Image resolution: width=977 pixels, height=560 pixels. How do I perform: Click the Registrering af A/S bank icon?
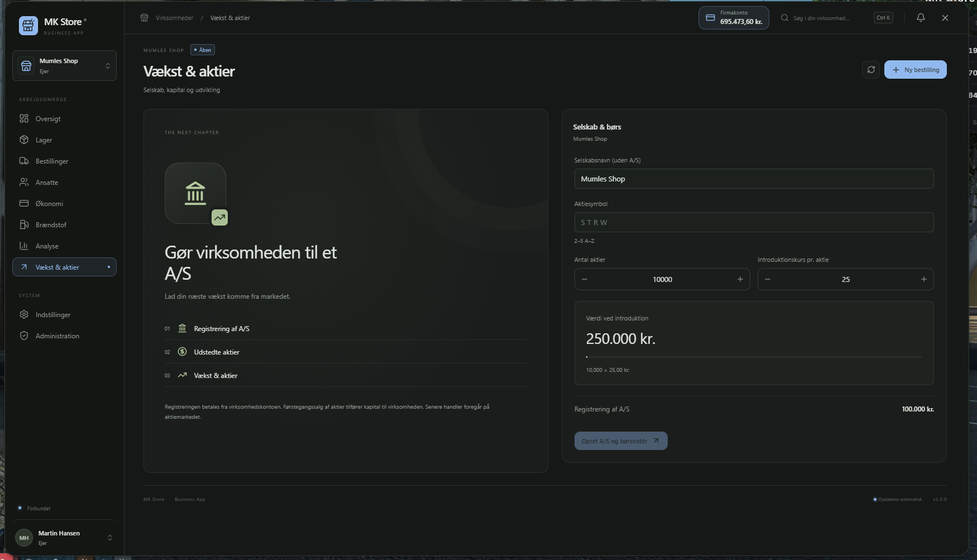pos(182,328)
